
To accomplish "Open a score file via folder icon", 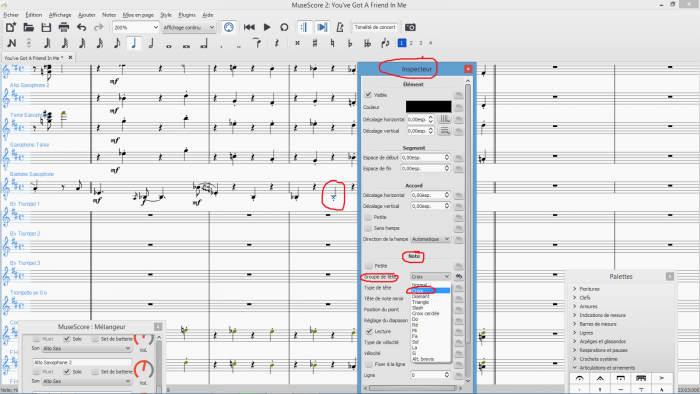I will 29,27.
